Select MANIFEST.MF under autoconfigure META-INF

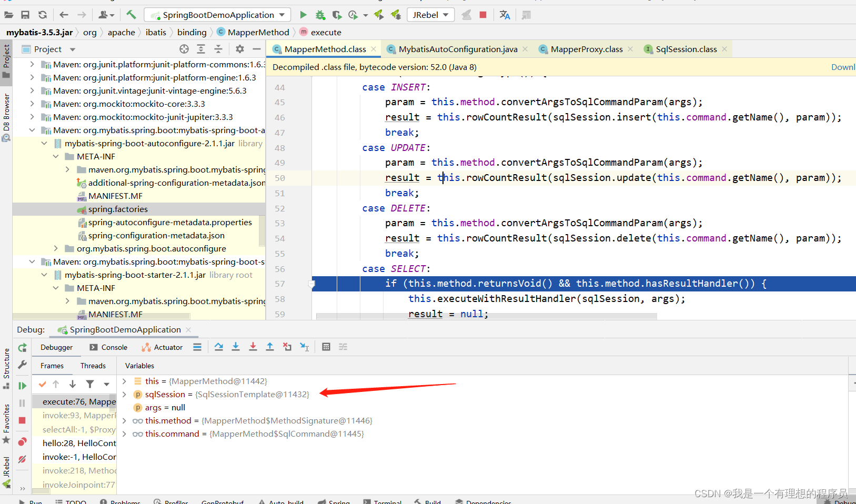pyautogui.click(x=115, y=196)
